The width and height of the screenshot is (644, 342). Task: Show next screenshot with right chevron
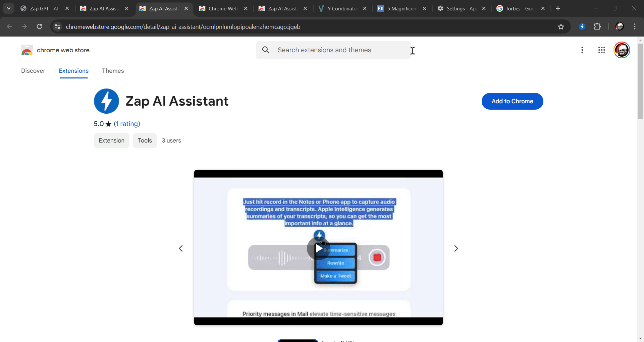click(456, 248)
